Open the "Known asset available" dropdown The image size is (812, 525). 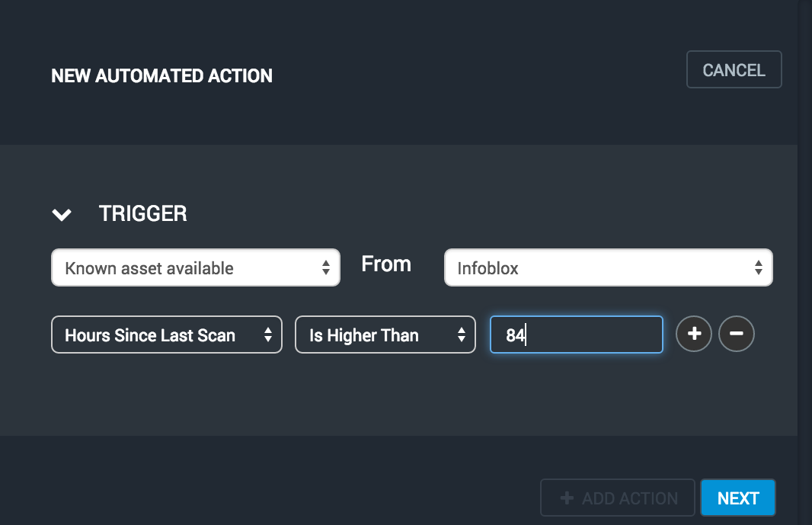click(195, 268)
